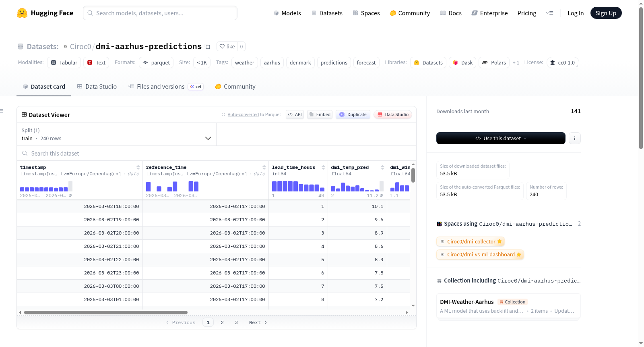The height and width of the screenshot is (347, 644).
Task: Click the Tabular modality tag
Action: pyautogui.click(x=64, y=62)
